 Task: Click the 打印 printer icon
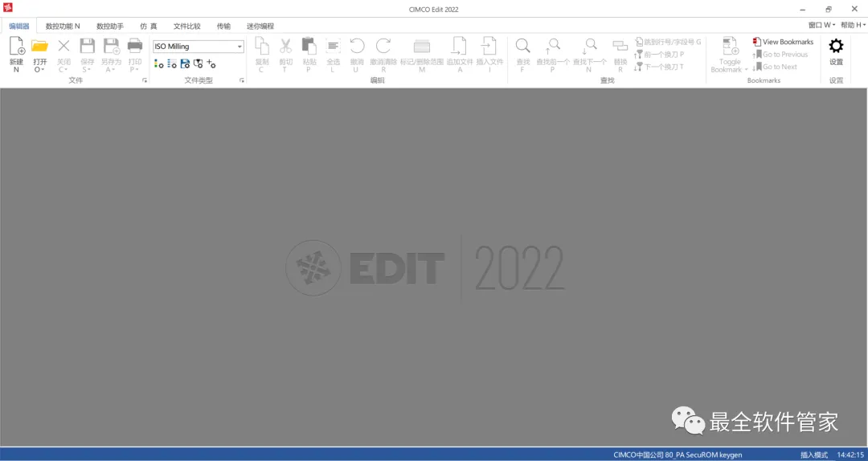click(135, 47)
